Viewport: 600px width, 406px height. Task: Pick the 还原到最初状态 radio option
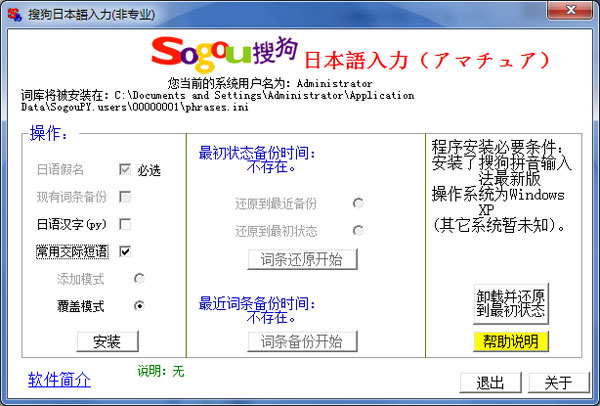(x=357, y=230)
